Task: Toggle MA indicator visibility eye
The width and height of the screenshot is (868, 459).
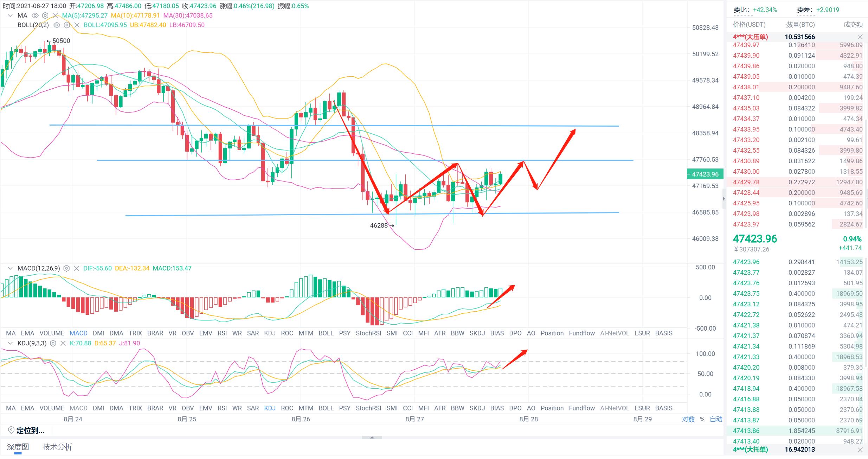Action: [35, 15]
